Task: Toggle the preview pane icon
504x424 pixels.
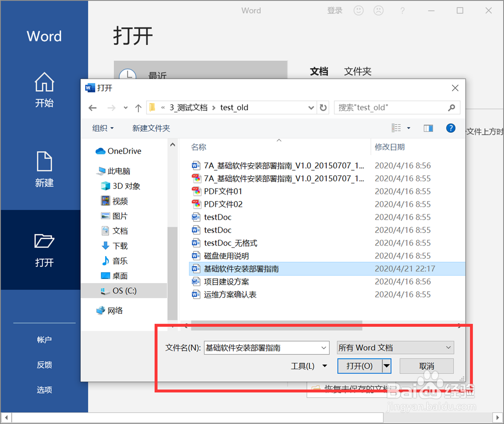Action: coord(428,128)
